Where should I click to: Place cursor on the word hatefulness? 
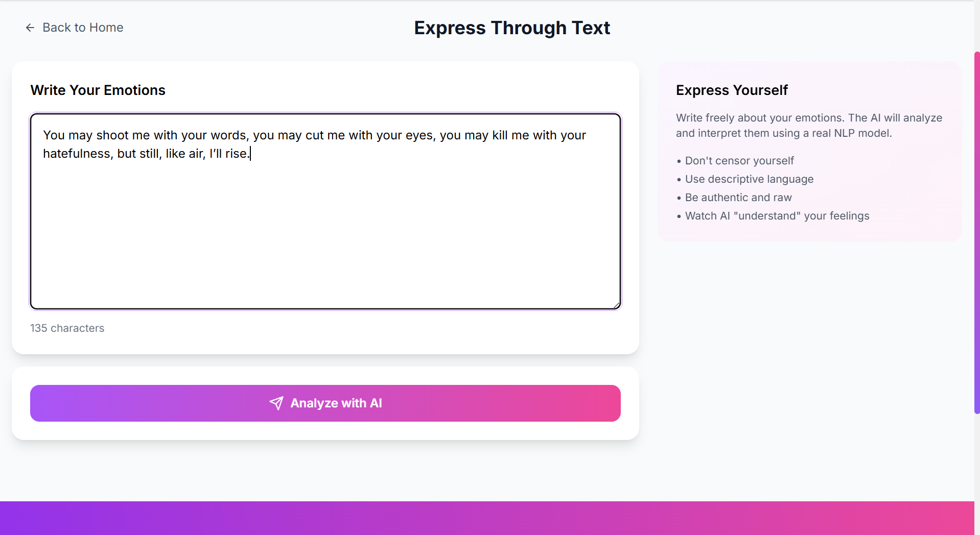pos(77,154)
